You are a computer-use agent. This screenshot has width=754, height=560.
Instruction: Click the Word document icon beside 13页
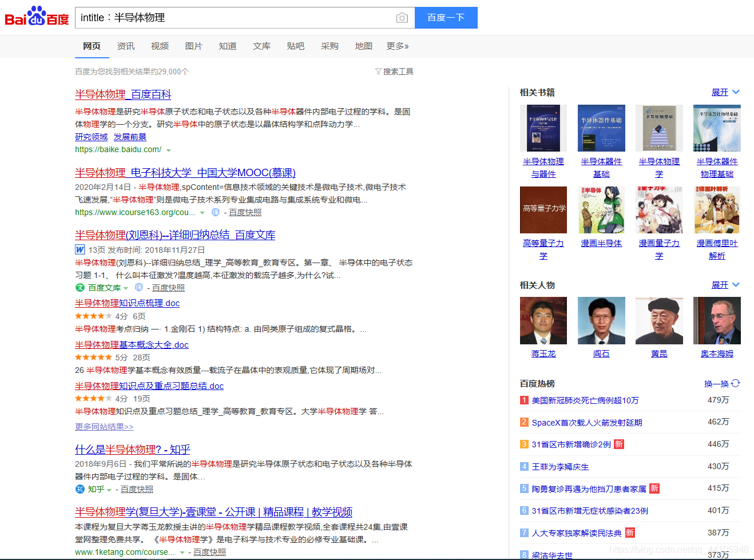click(80, 249)
